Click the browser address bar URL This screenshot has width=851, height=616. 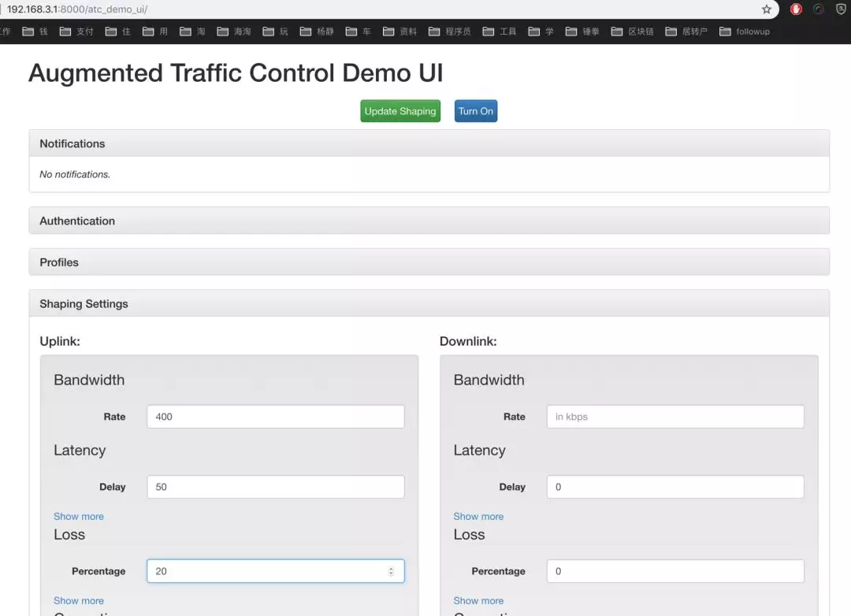coord(77,9)
